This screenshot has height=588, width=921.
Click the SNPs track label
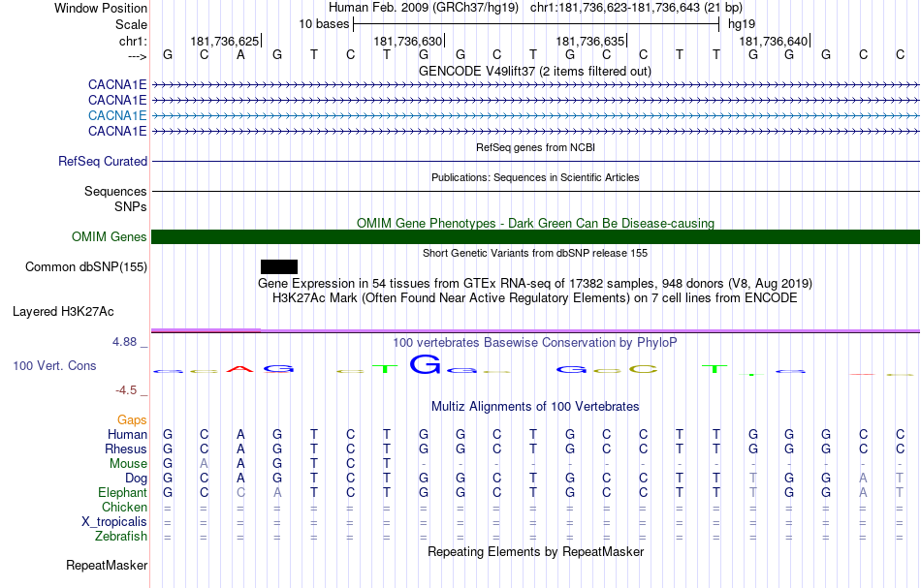click(x=131, y=206)
